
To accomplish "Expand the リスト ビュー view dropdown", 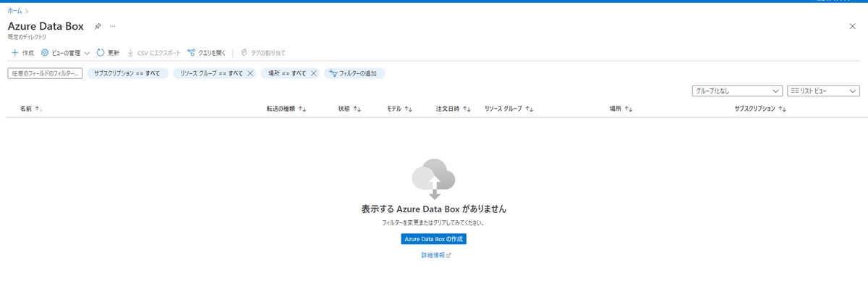I will 823,91.
